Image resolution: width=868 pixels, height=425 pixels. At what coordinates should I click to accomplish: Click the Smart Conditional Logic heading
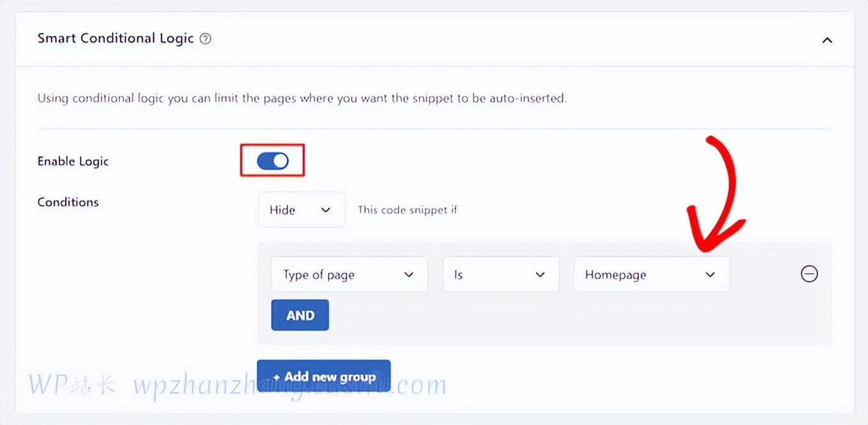click(116, 38)
